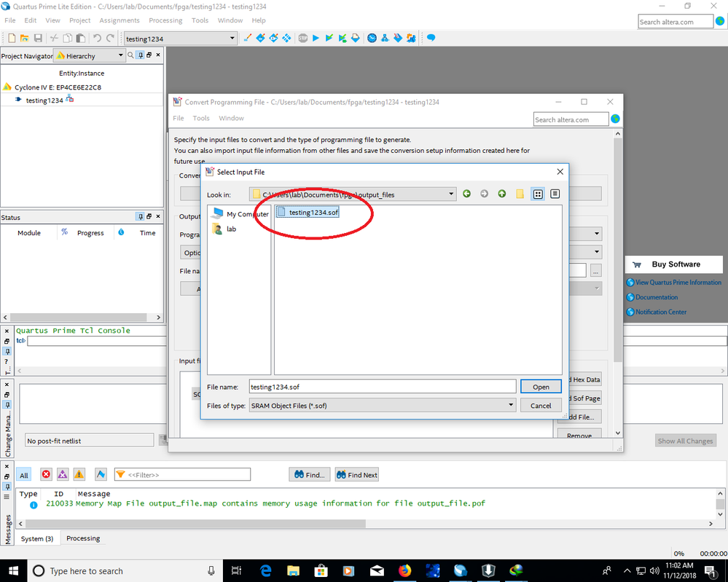Open the hierarchy-style network viewer icon
The height and width of the screenshot is (582, 728).
tap(385, 38)
